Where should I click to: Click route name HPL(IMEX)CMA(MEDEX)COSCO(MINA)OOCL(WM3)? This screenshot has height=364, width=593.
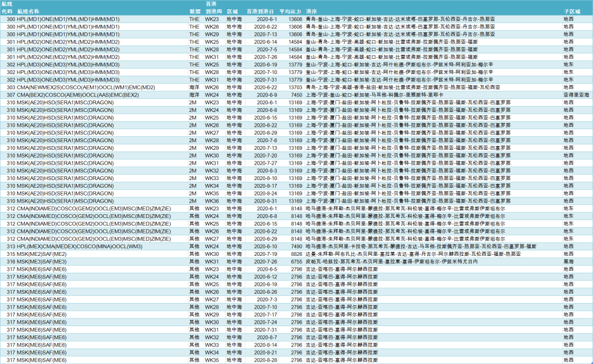[80, 247]
